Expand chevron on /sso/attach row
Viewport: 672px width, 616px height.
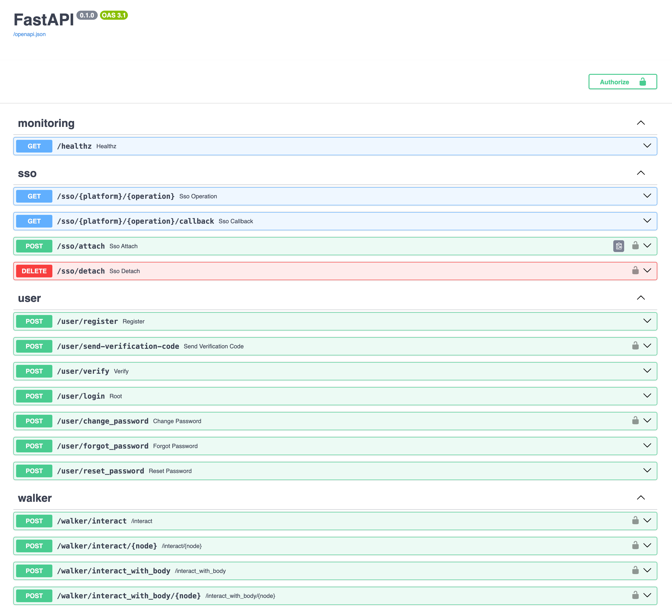pyautogui.click(x=647, y=246)
